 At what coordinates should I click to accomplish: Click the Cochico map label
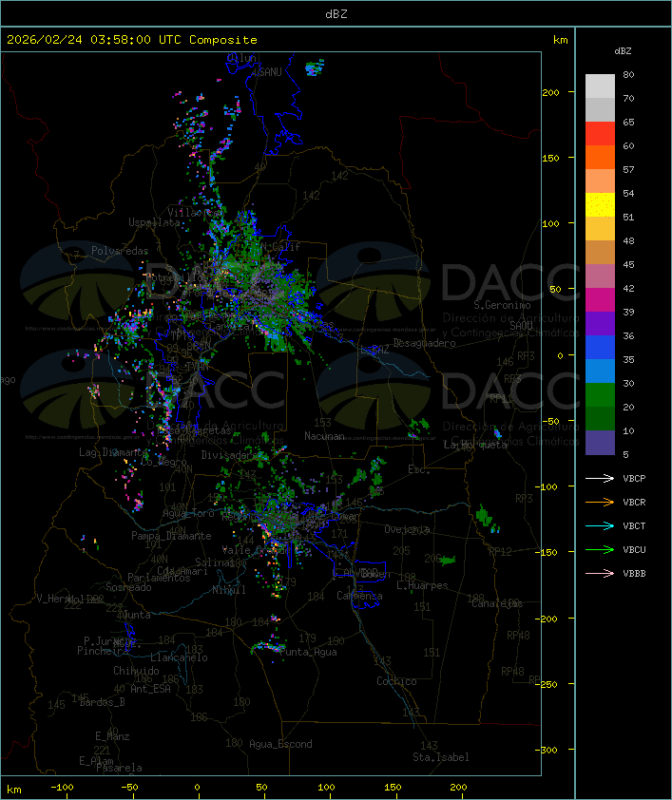tap(396, 681)
